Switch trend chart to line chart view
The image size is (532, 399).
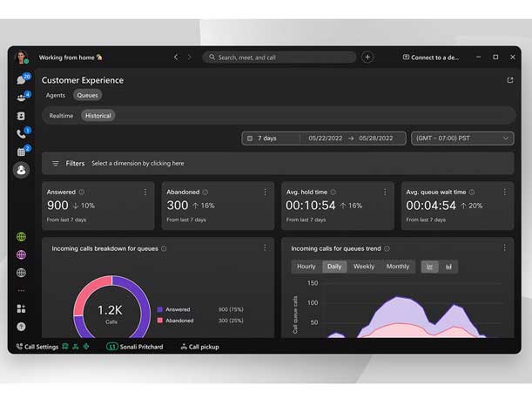click(430, 267)
